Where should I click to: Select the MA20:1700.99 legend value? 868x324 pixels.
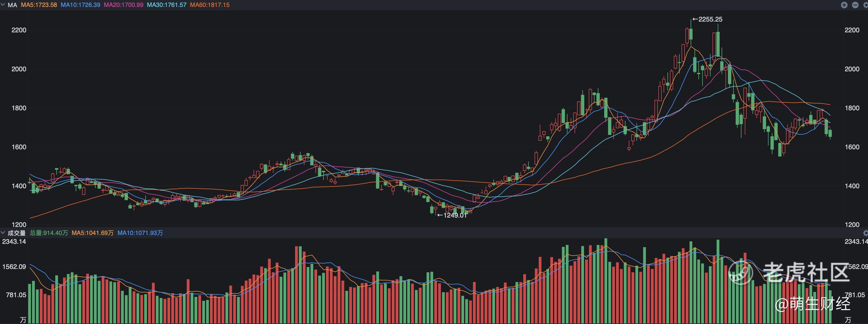[x=124, y=5]
